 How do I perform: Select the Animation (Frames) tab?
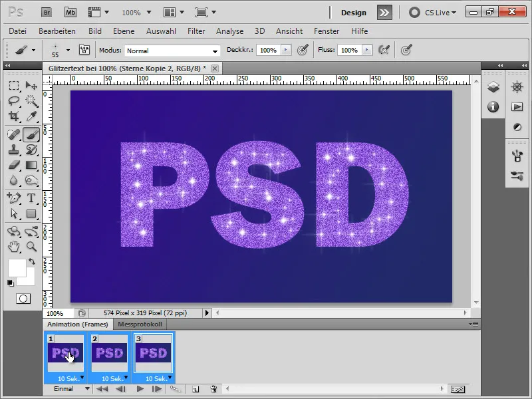78,324
